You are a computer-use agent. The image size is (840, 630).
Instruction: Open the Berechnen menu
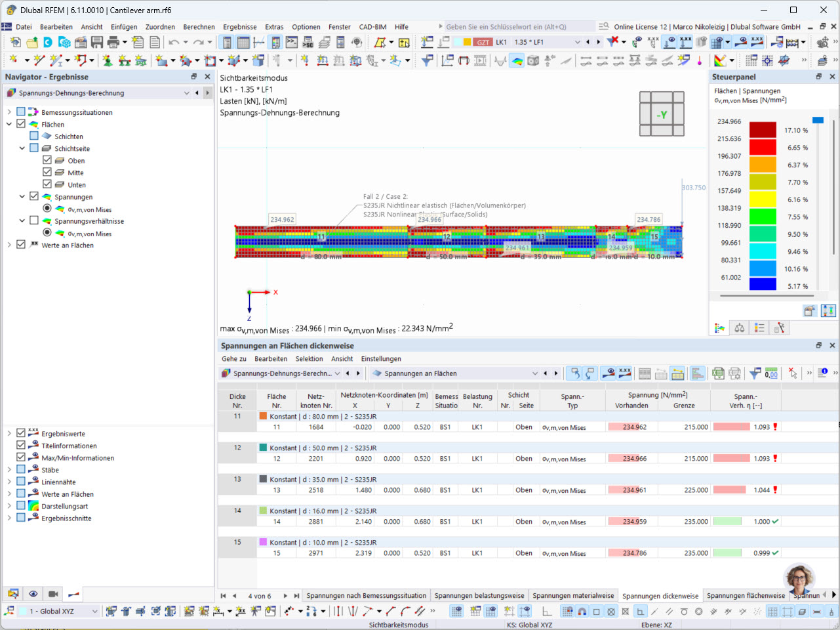(x=199, y=27)
